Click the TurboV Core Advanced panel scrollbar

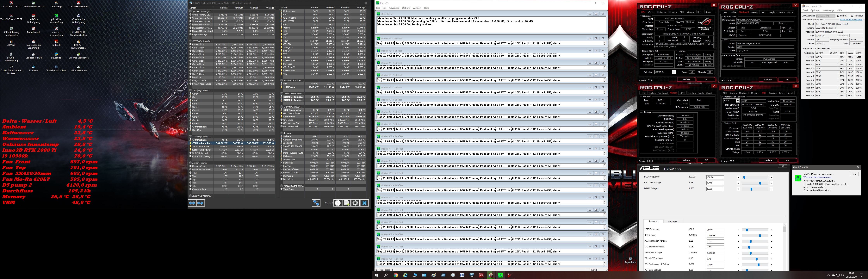point(784,229)
